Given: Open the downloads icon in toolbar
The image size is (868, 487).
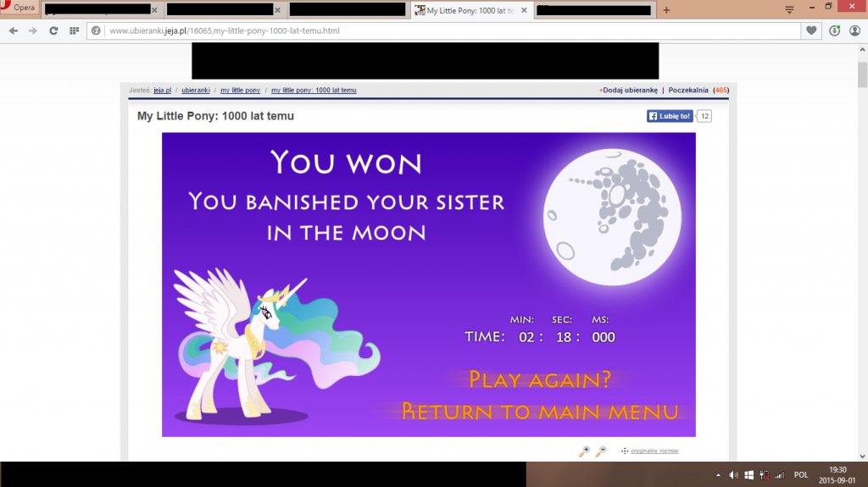Looking at the screenshot, I should point(834,31).
